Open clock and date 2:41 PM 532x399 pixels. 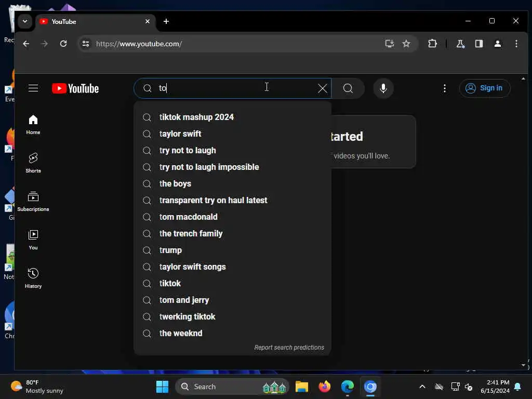coord(495,387)
